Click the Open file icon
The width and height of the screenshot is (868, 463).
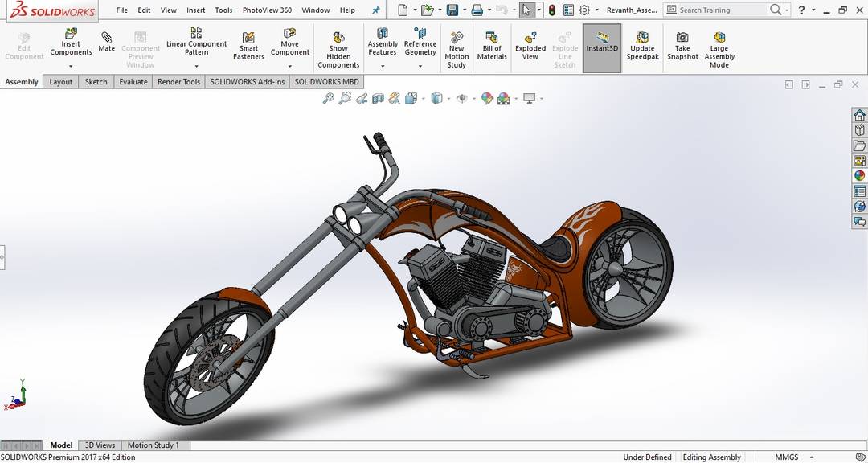coord(427,10)
